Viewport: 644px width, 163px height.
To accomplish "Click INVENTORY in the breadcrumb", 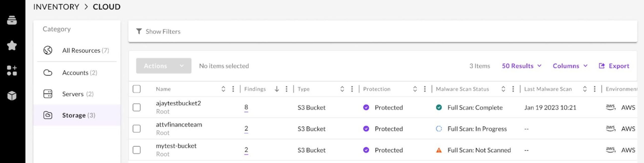I will (x=56, y=7).
